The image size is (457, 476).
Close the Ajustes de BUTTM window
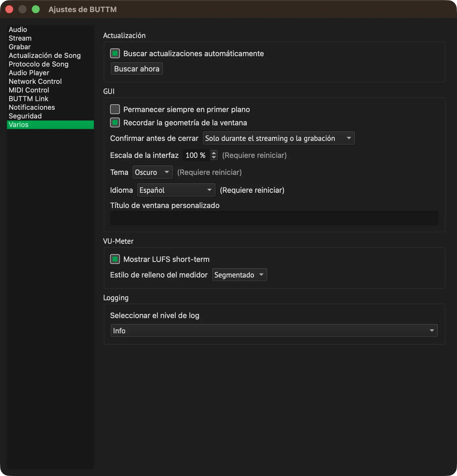[x=10, y=10]
